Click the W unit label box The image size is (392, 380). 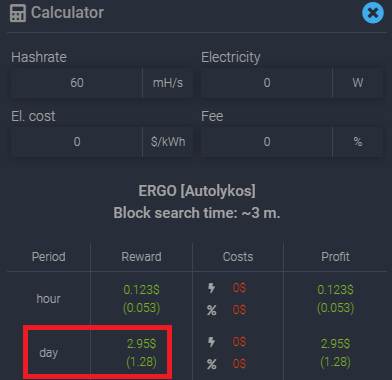(358, 83)
